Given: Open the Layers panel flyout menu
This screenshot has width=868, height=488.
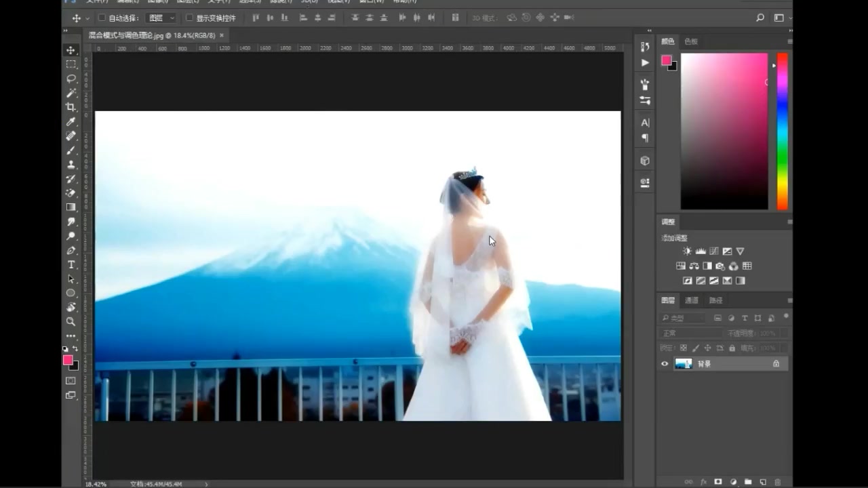Looking at the screenshot, I should pos(789,300).
